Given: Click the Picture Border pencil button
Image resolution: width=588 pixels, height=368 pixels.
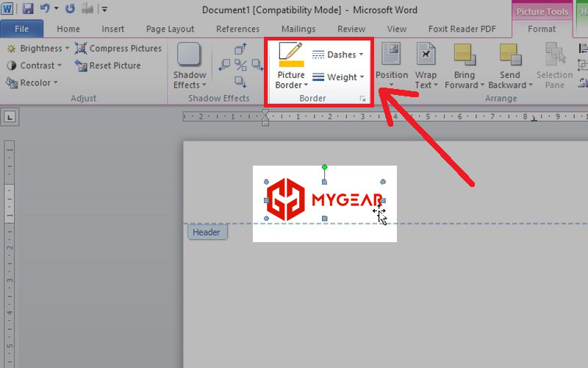Looking at the screenshot, I should click(291, 55).
